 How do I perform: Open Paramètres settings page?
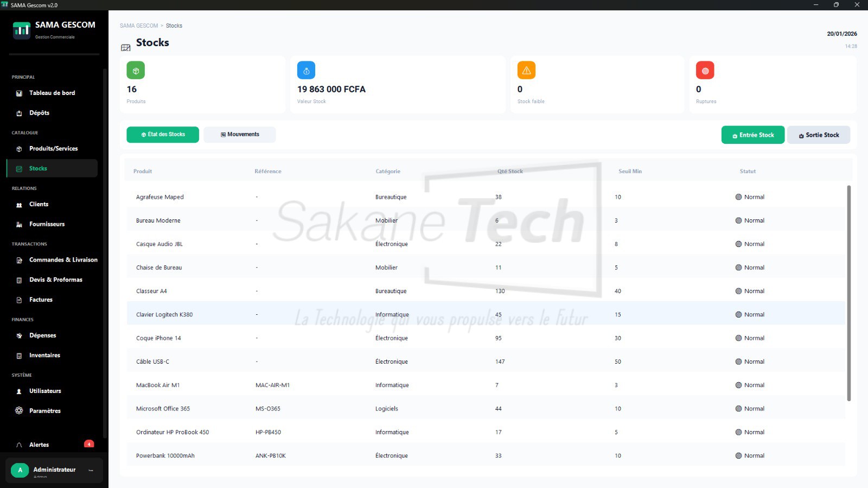click(x=52, y=411)
